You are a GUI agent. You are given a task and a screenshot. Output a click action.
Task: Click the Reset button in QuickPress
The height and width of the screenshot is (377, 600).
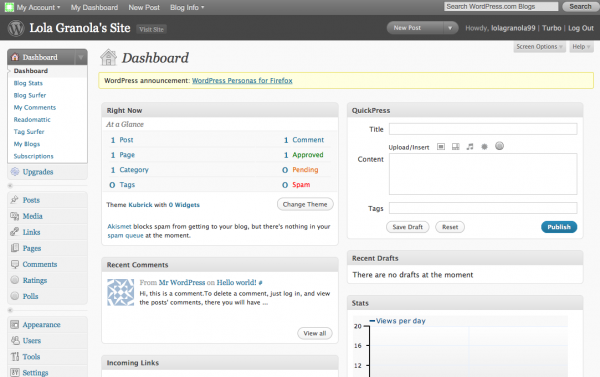(x=450, y=227)
